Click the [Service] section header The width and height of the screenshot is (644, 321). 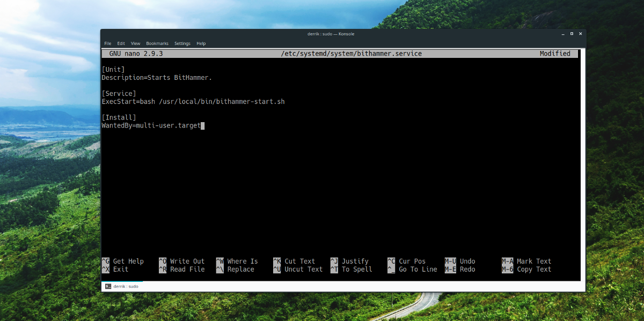[x=119, y=94]
